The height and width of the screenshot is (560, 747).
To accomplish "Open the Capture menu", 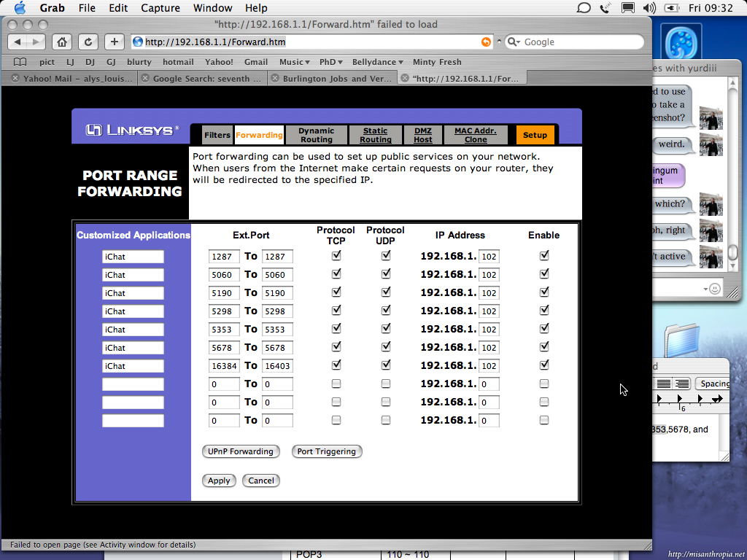I will coord(159,8).
